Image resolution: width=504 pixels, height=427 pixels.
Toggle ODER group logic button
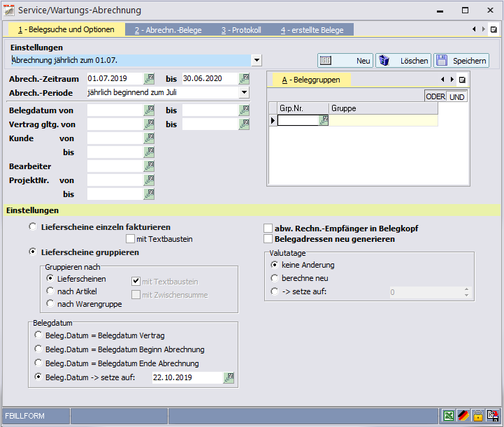coord(435,96)
